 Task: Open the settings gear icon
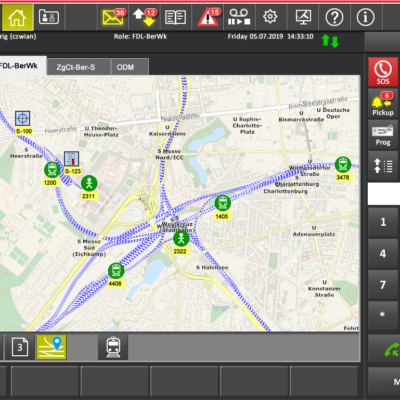(x=270, y=17)
